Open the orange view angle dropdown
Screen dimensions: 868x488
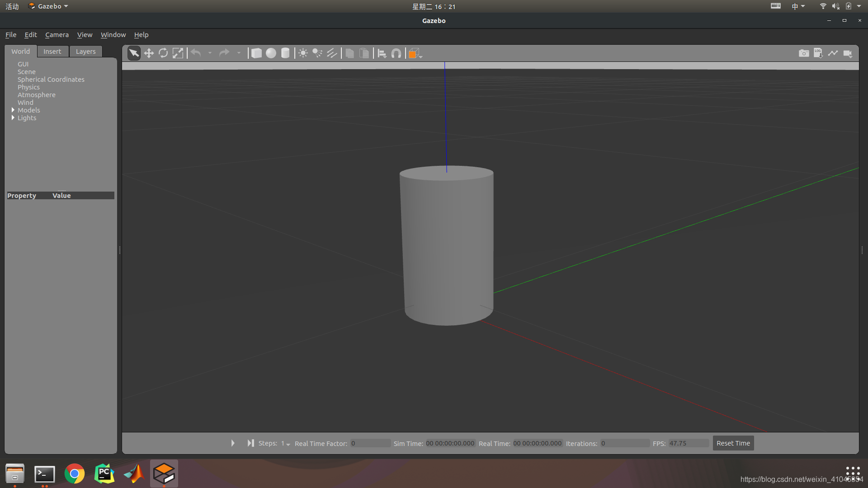(415, 53)
